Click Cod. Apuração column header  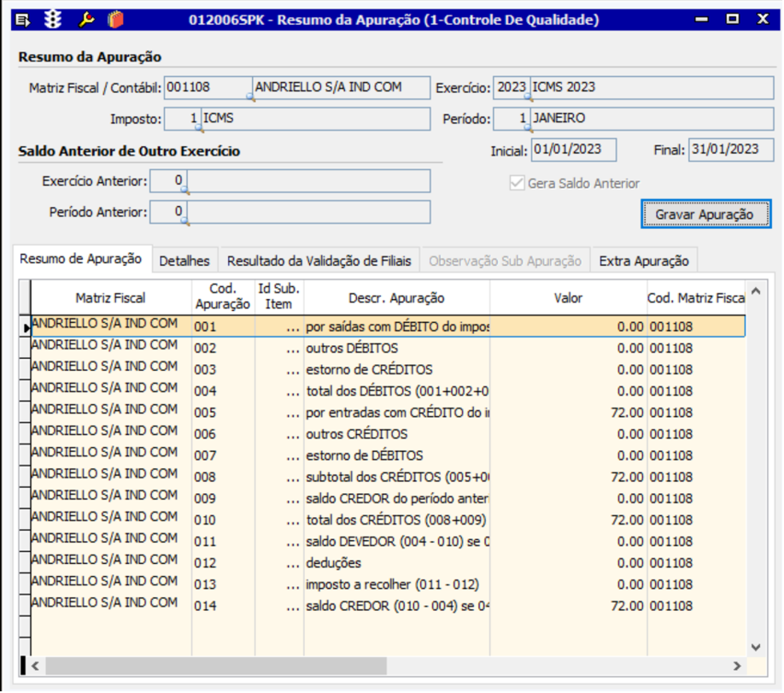coord(223,297)
